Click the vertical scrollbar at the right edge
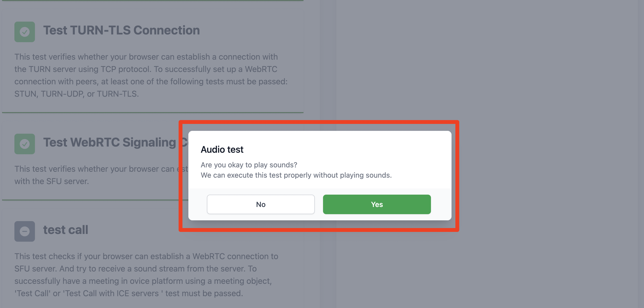This screenshot has height=308, width=644. point(641,154)
